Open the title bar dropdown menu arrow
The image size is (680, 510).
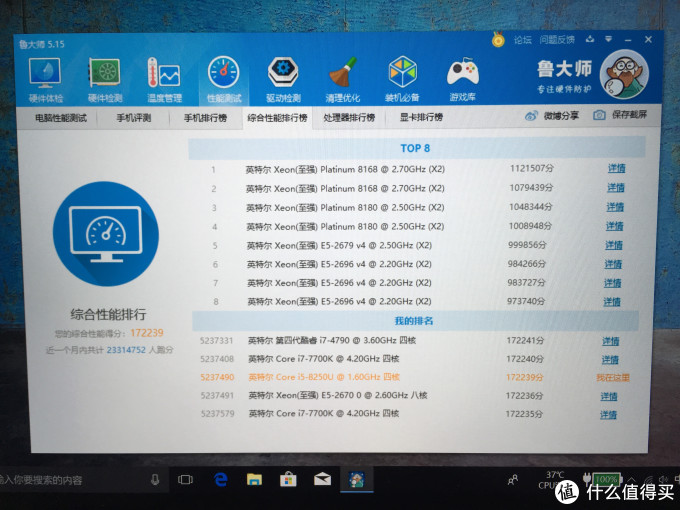pyautogui.click(x=609, y=39)
